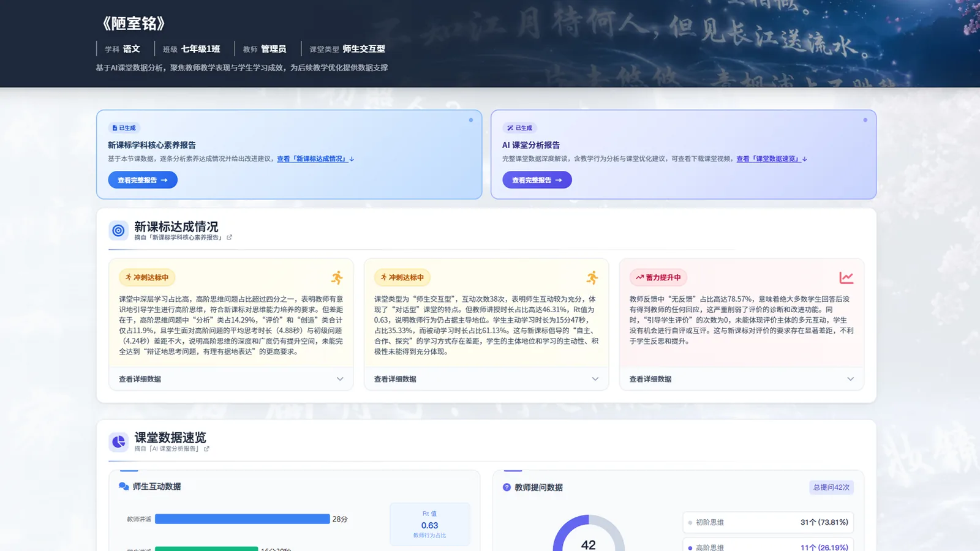The width and height of the screenshot is (980, 551).
Task: Click the Rt 值 0.63 box
Action: 430,524
